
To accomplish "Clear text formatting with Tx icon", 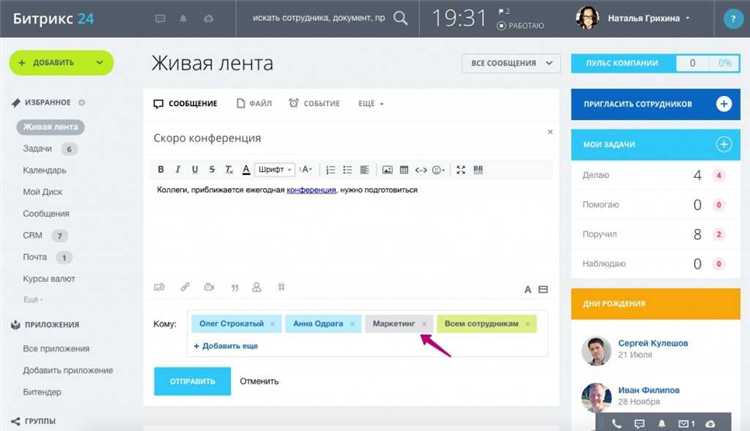I will (x=229, y=169).
